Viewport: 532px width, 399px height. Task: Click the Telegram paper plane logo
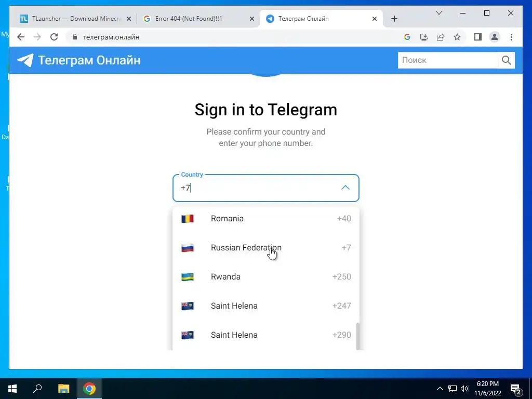pyautogui.click(x=25, y=60)
